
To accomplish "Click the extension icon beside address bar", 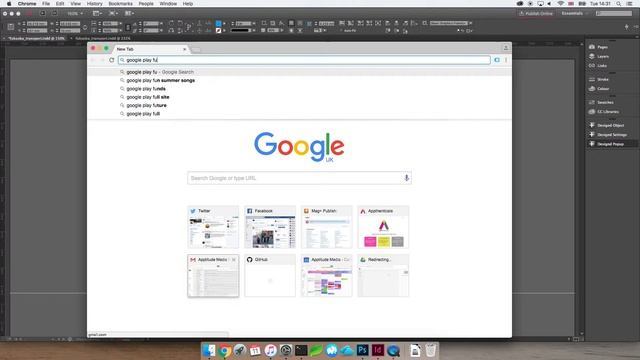I will (497, 60).
